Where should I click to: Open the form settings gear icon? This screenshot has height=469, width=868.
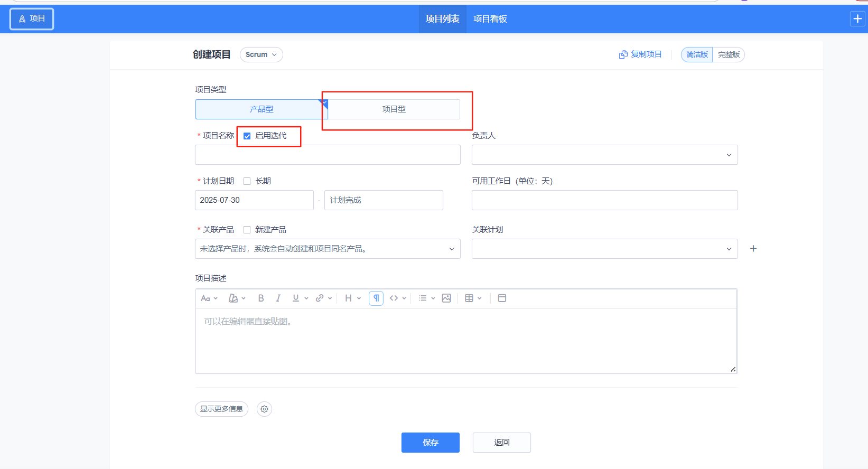pos(264,409)
